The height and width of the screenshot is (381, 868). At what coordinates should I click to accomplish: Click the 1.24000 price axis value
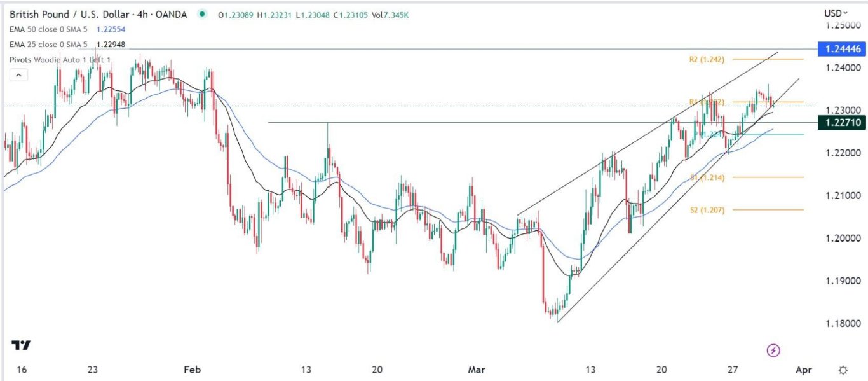click(843, 68)
